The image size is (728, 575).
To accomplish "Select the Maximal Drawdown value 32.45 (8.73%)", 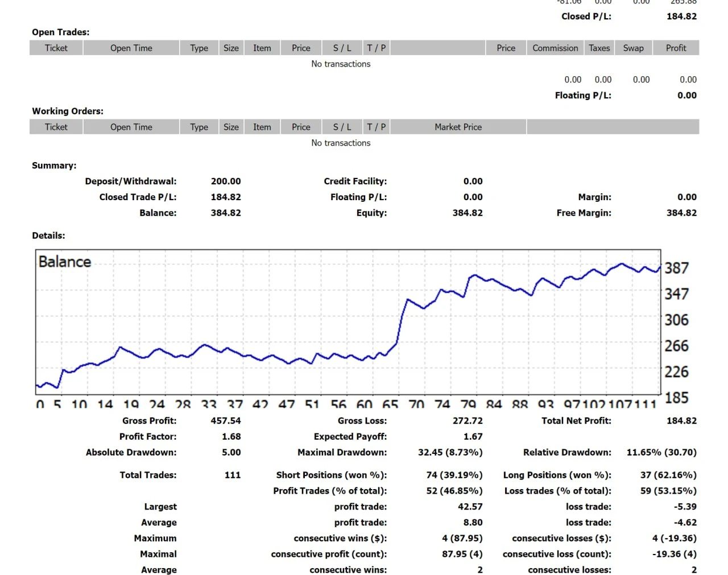I will [450, 453].
